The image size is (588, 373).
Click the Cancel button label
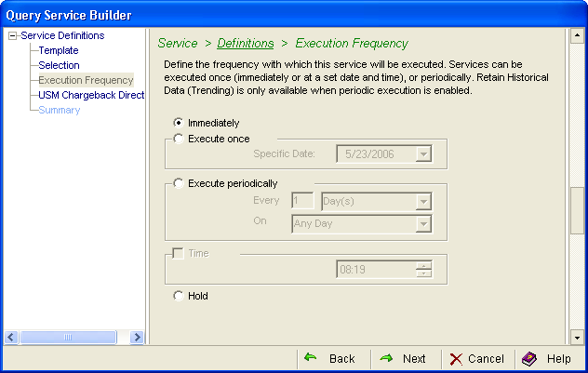click(486, 359)
